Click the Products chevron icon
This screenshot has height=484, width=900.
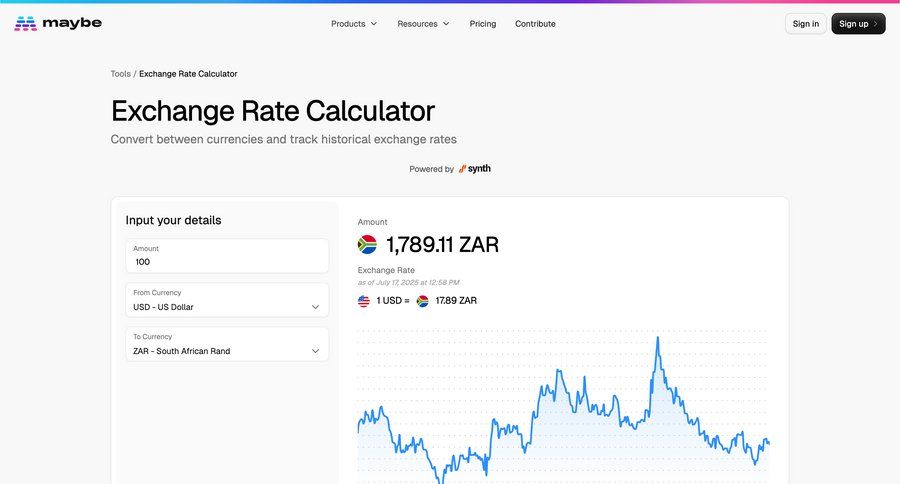pyautogui.click(x=374, y=24)
